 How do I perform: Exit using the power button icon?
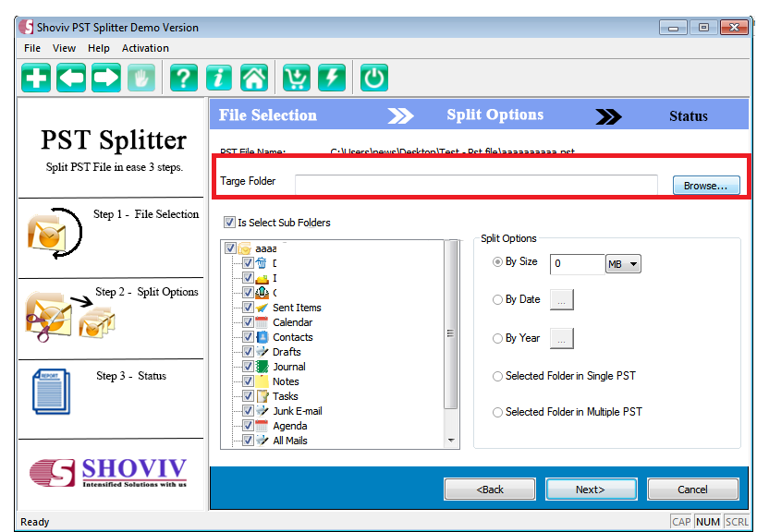(x=373, y=78)
